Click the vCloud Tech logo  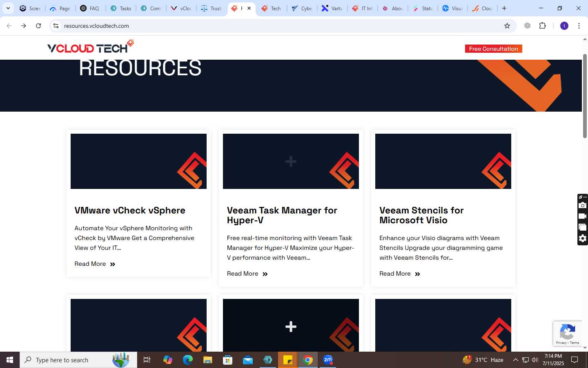click(91, 47)
